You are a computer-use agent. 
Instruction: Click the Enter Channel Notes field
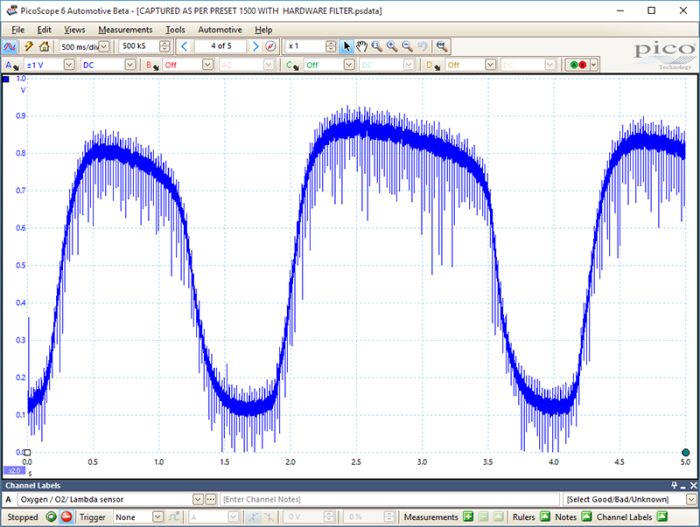(390, 499)
